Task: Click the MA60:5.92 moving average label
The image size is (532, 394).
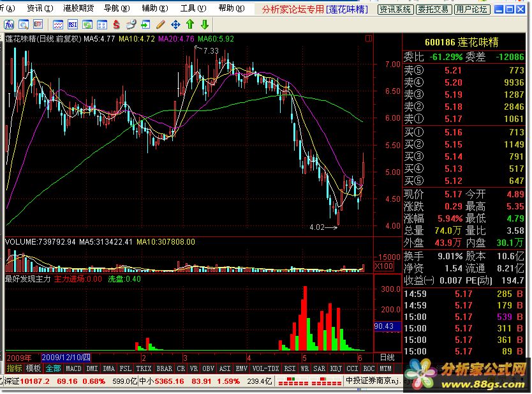Action: pyautogui.click(x=216, y=39)
